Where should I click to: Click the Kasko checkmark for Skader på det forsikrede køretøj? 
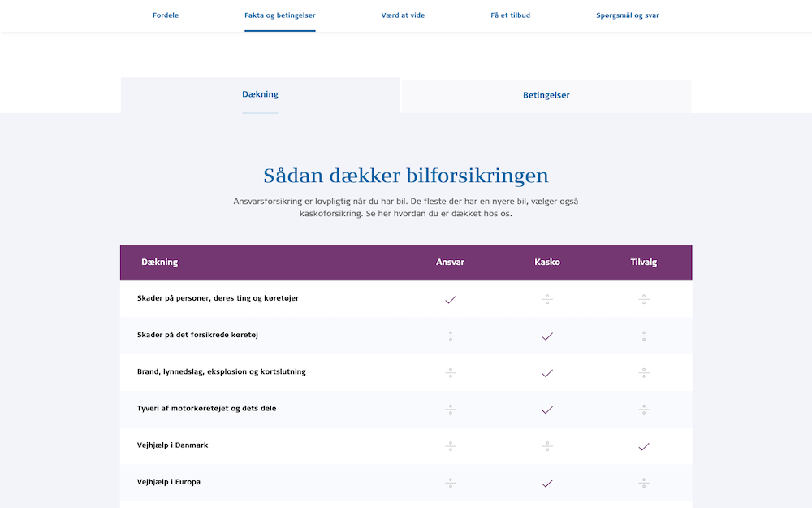(547, 336)
